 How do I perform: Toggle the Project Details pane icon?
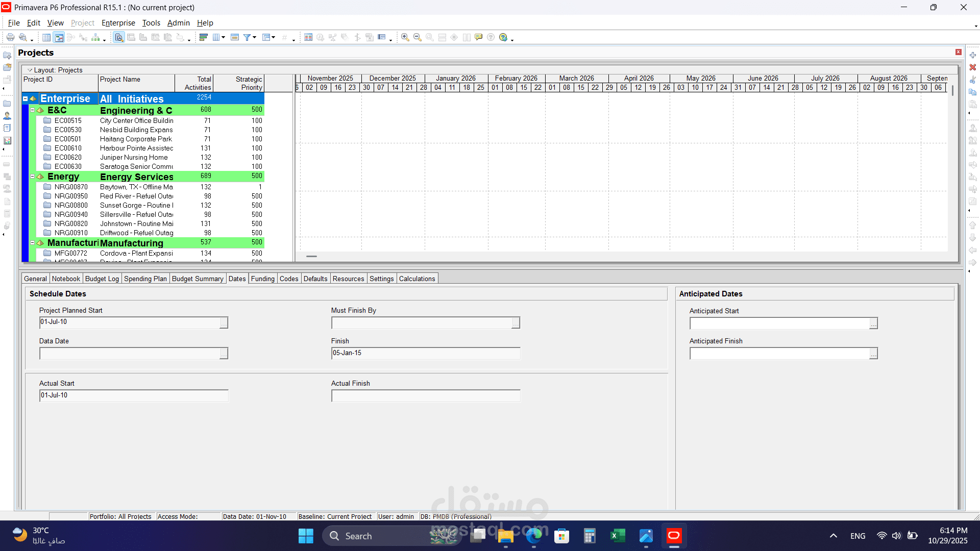[119, 37]
